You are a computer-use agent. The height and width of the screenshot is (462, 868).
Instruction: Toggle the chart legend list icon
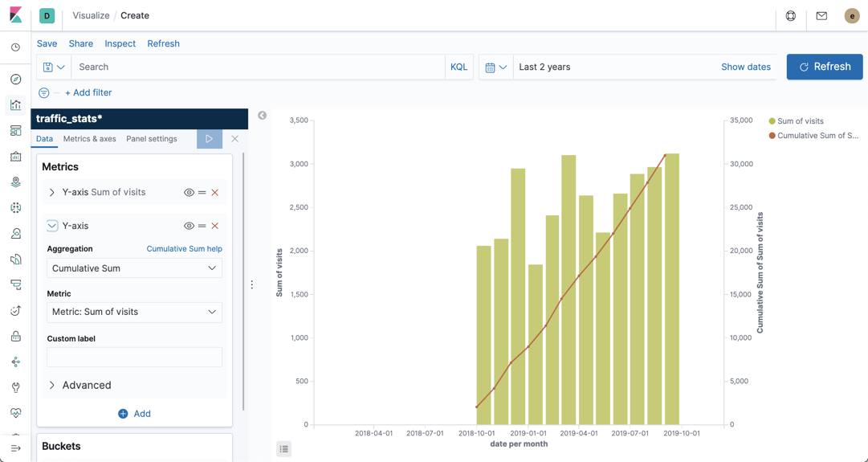[284, 448]
